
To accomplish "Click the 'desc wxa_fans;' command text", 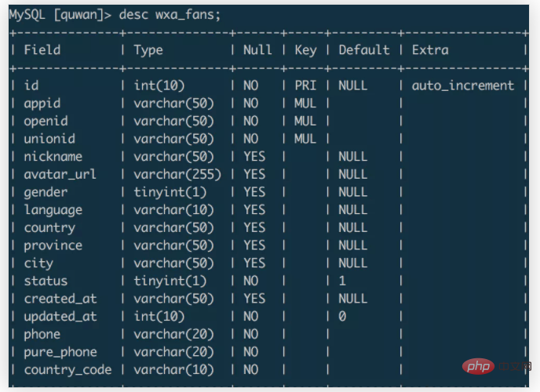I will coord(170,15).
